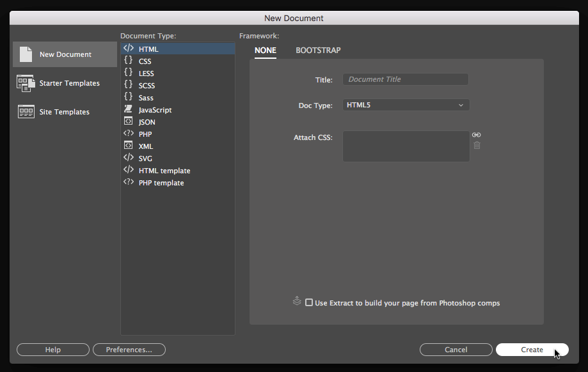Select CSS in the Document Type list
The width and height of the screenshot is (588, 372).
[145, 61]
